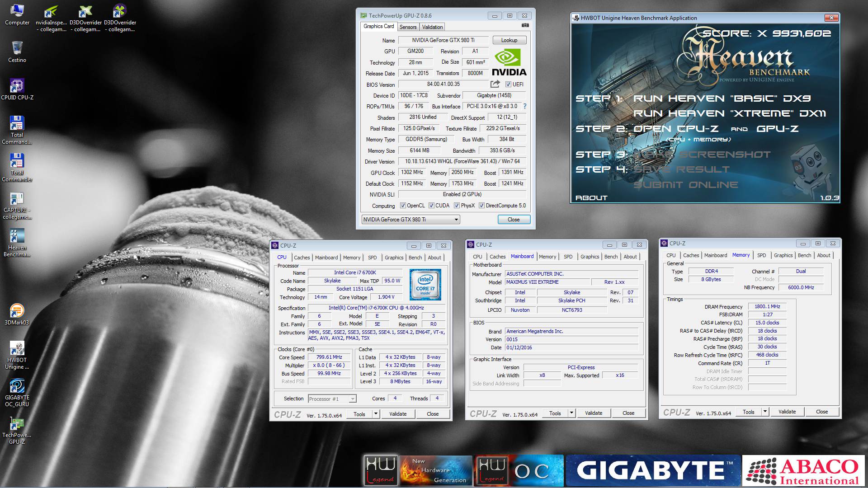Expand Tools dropdown arrow in Mainboard window
868x488 pixels.
(571, 413)
